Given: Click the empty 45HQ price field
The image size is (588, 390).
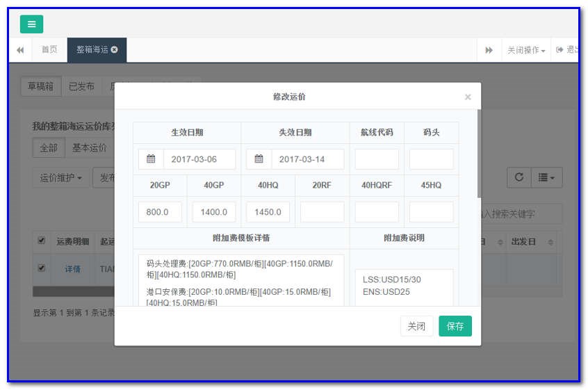Looking at the screenshot, I should [x=431, y=212].
